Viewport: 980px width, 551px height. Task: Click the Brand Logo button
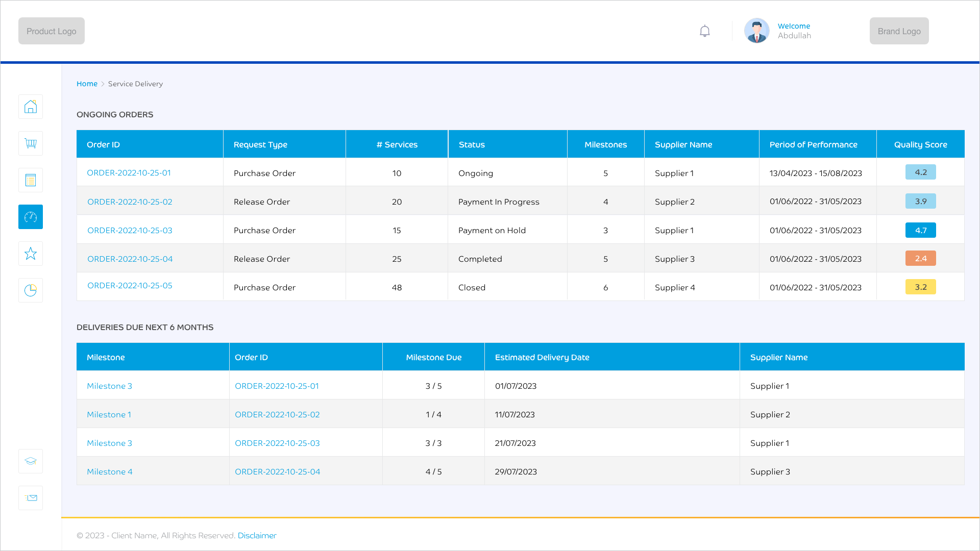(899, 31)
